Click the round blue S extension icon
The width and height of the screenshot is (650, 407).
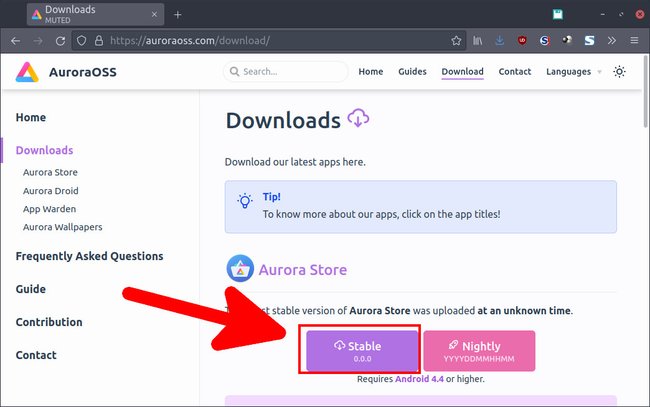coord(545,40)
